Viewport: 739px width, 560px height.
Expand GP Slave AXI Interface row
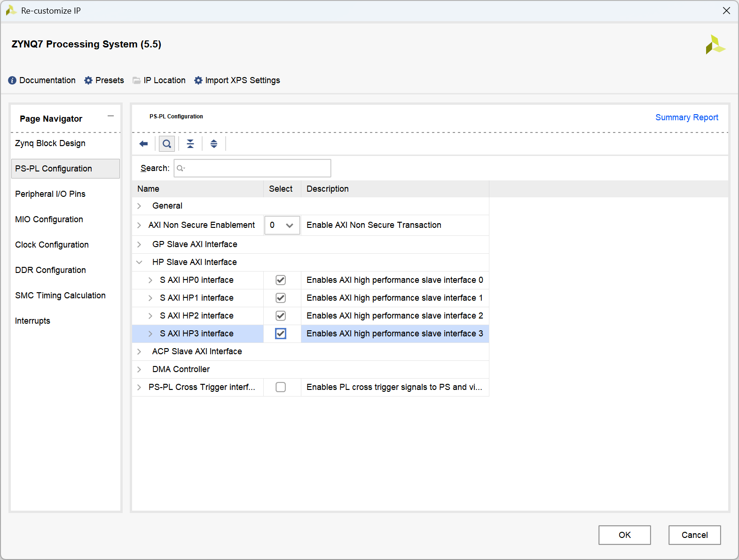pos(139,244)
